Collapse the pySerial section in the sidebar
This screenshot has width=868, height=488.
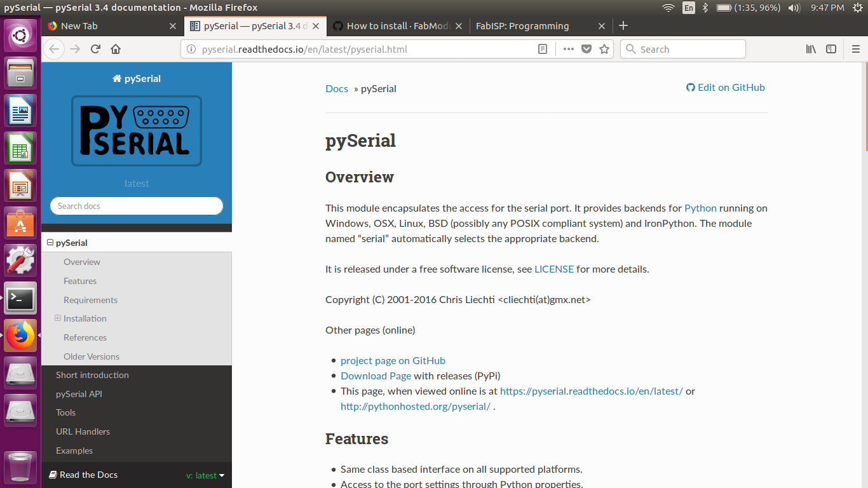tap(50, 243)
